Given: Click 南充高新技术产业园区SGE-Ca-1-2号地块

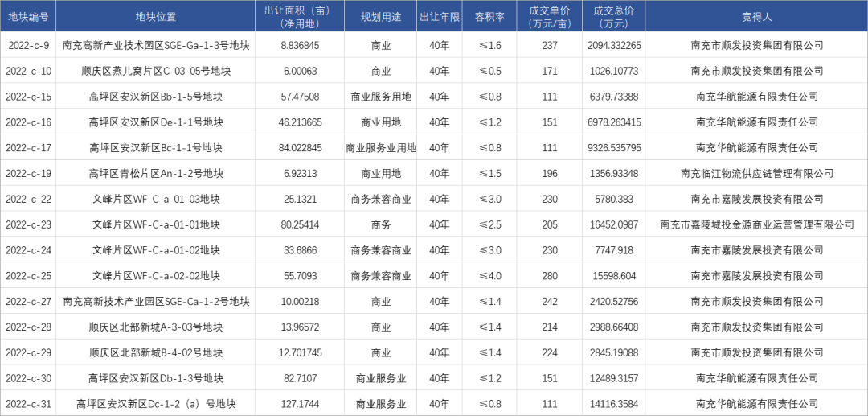Looking at the screenshot, I should coord(156,301).
